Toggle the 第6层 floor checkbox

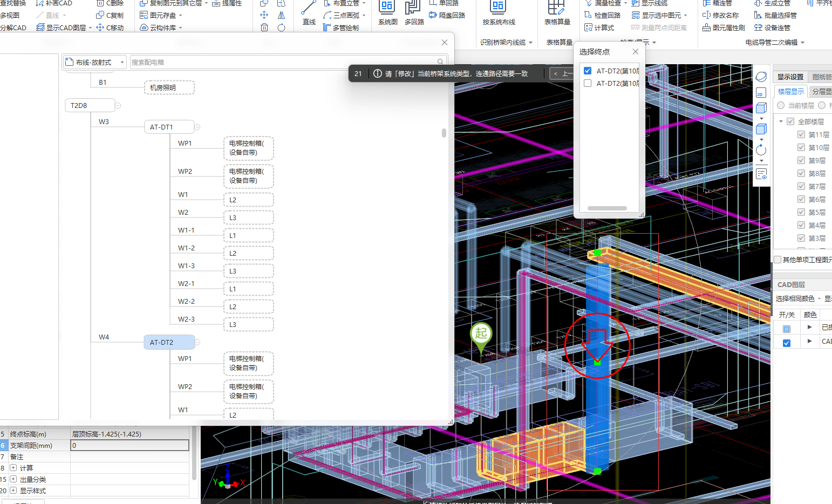(801, 199)
